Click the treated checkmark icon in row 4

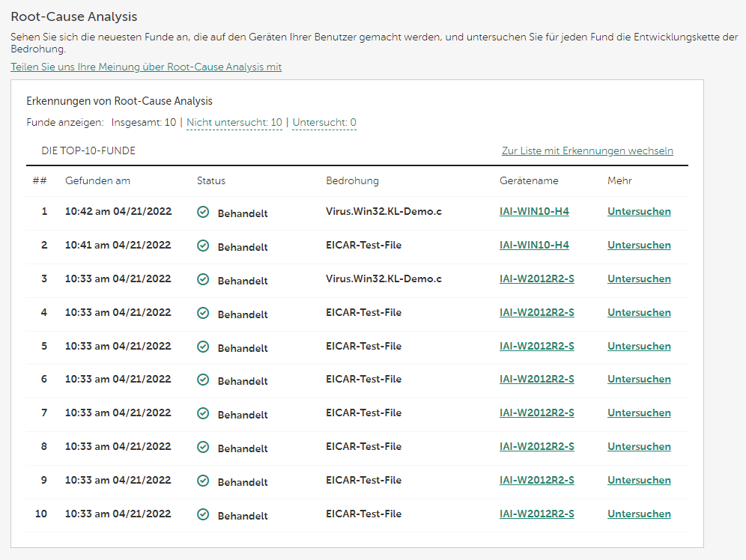pos(203,312)
